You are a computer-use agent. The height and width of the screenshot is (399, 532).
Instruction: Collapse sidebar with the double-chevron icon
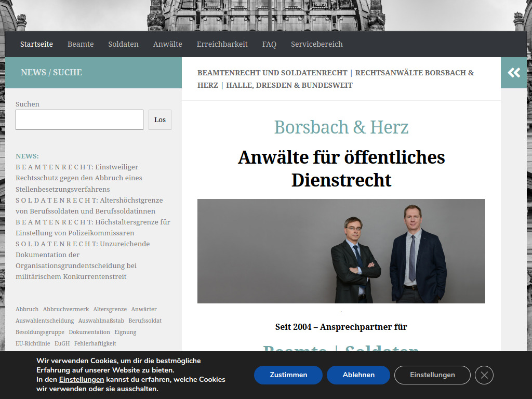pyautogui.click(x=514, y=73)
